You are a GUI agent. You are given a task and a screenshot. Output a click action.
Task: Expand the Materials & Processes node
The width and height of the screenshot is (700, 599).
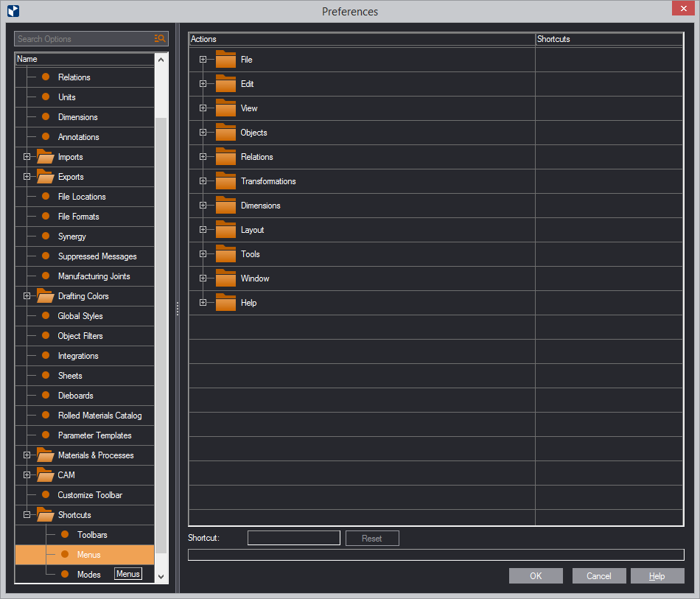[27, 455]
